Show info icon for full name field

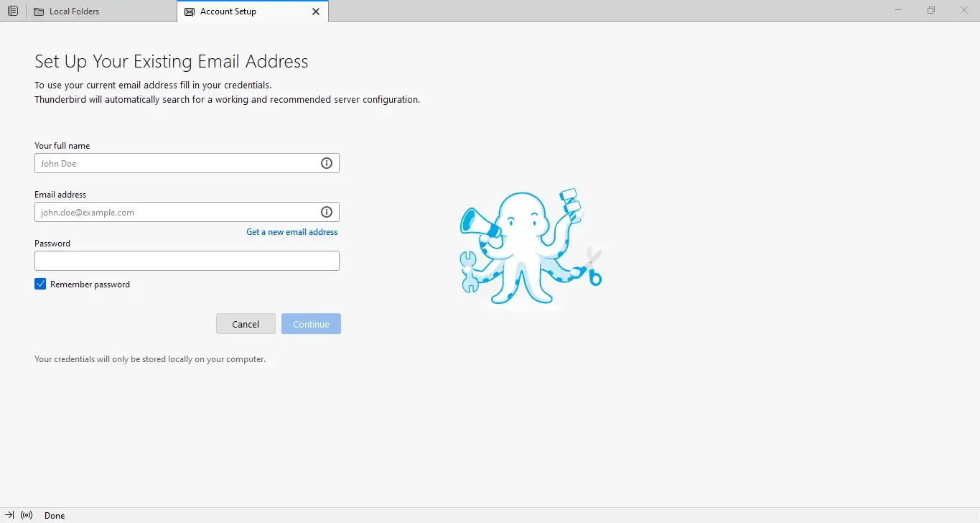click(327, 163)
